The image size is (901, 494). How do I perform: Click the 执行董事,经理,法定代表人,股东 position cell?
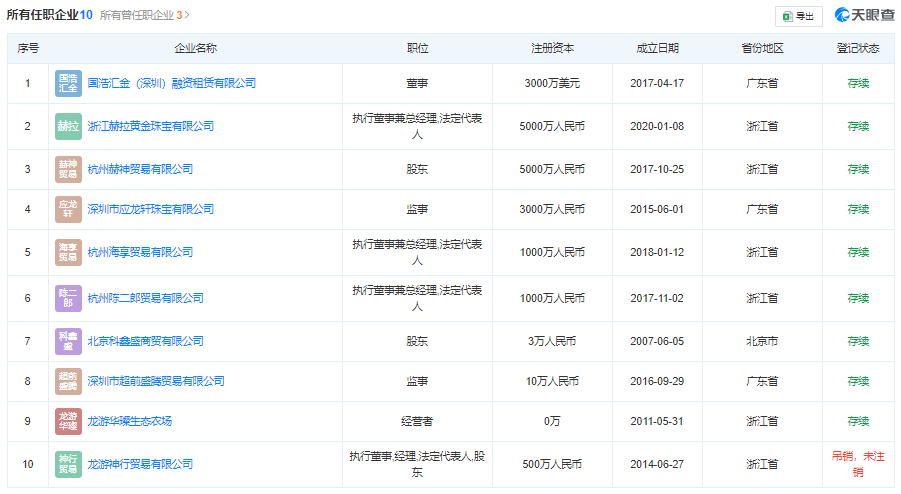click(x=417, y=465)
